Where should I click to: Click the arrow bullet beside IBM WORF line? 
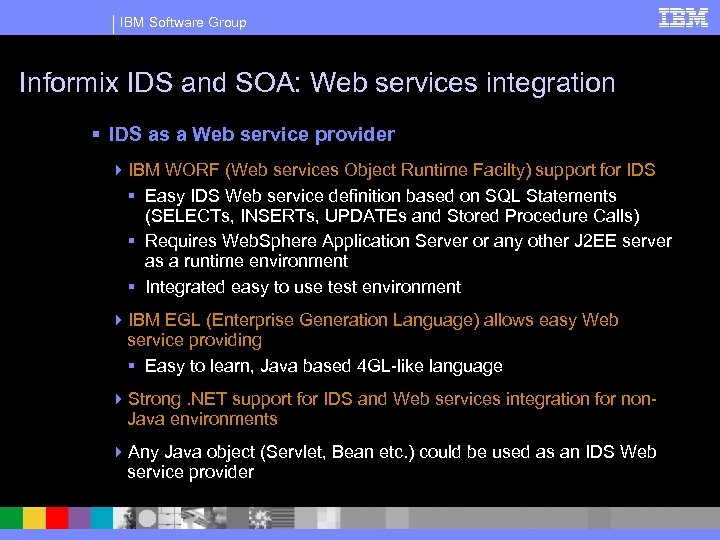(118, 170)
